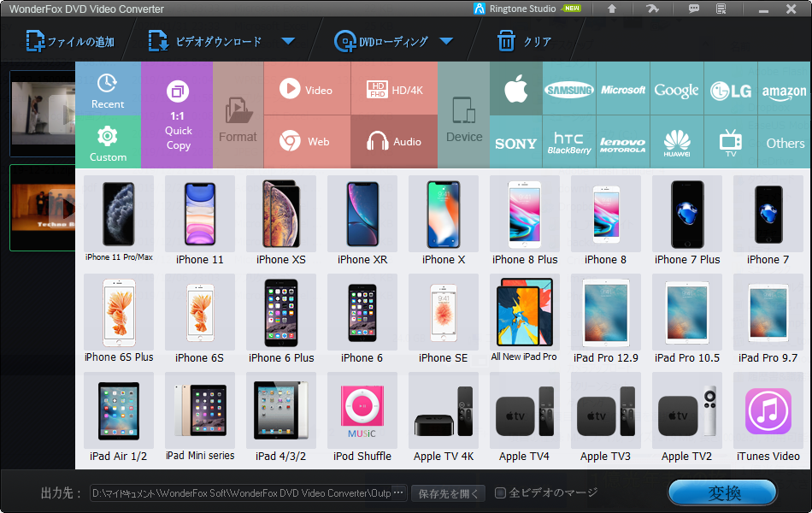Open the Recent profiles tile

click(108, 89)
